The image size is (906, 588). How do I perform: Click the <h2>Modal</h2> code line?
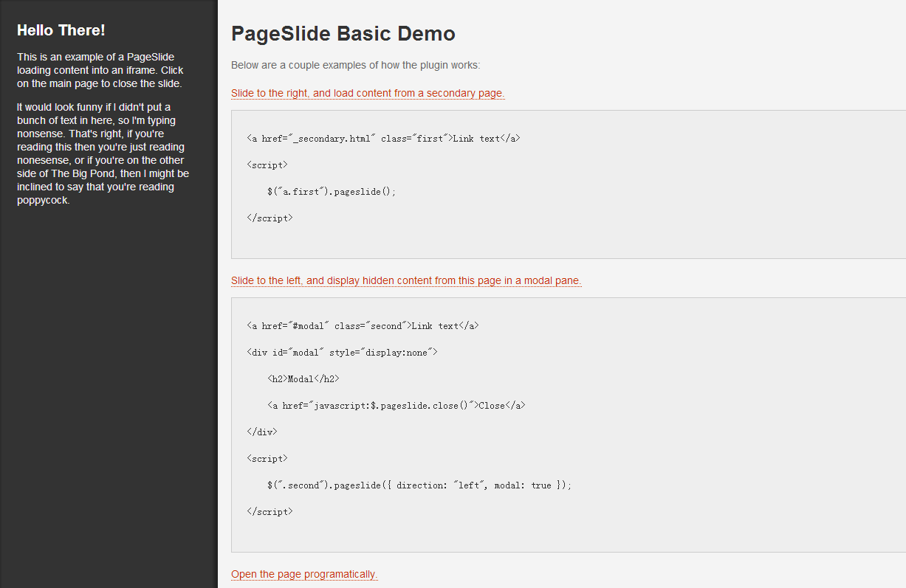[303, 378]
